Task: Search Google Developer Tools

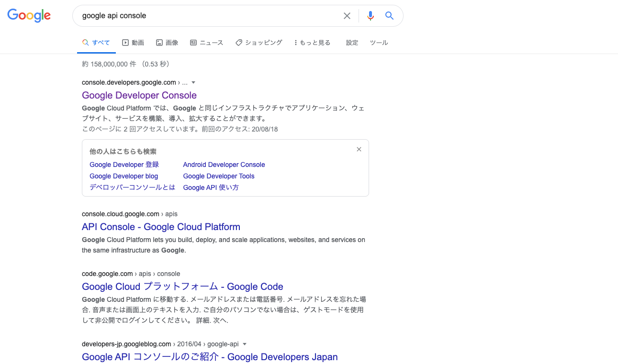Action: [219, 176]
